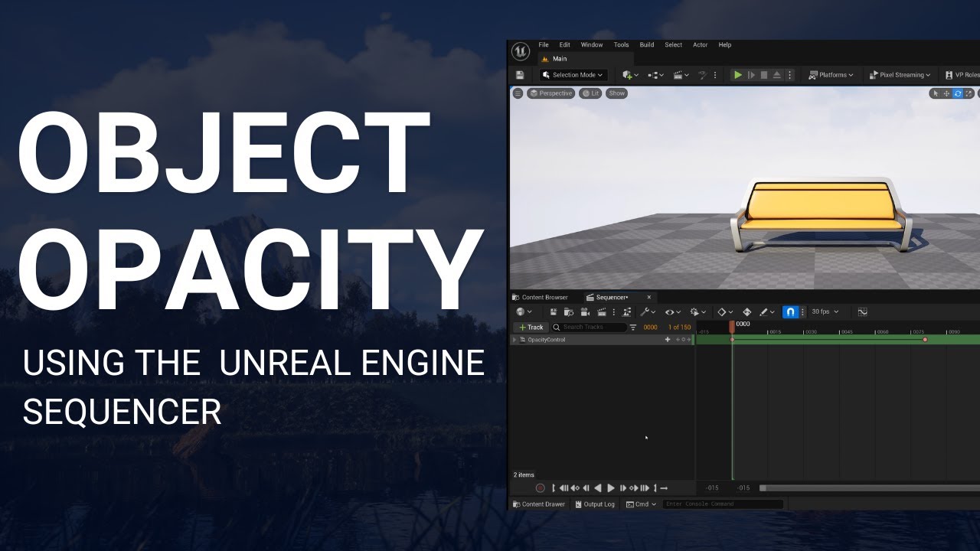Open the Content Drawer
The image size is (980, 551).
click(539, 504)
